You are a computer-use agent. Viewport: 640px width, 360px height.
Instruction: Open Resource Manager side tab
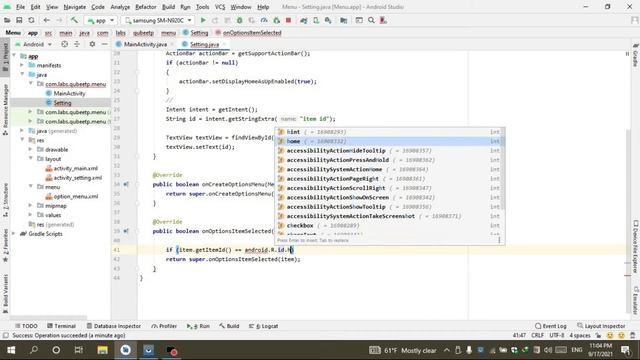[5, 109]
